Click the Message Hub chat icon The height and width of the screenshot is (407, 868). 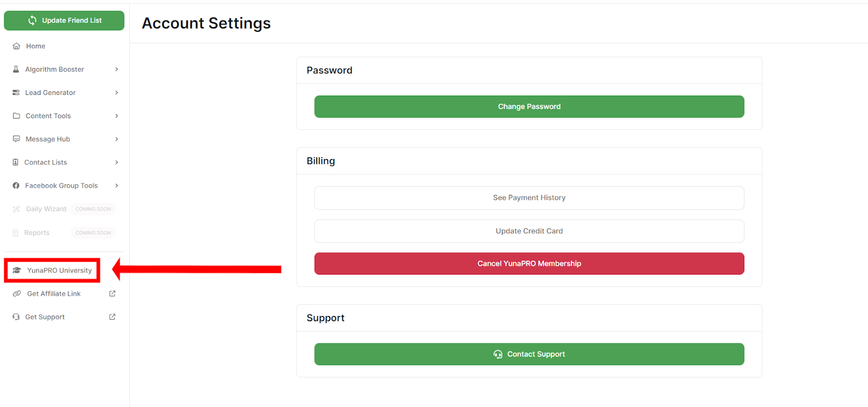(x=16, y=139)
